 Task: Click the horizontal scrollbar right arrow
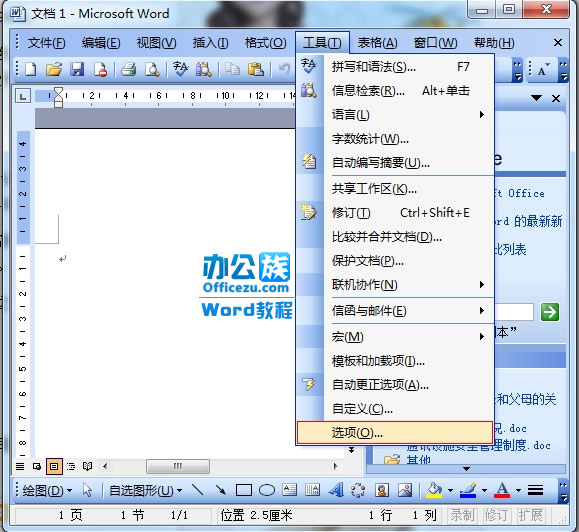335,466
